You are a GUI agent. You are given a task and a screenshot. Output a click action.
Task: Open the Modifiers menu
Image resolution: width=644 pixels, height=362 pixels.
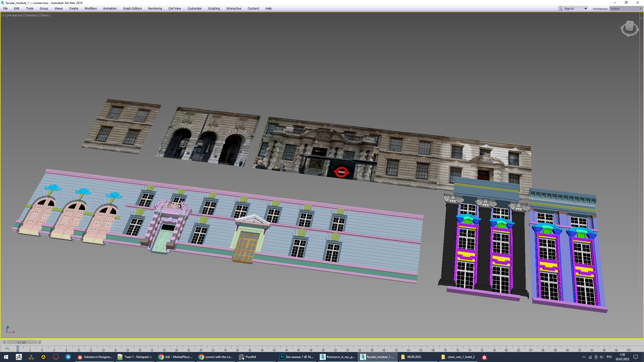[x=91, y=9]
